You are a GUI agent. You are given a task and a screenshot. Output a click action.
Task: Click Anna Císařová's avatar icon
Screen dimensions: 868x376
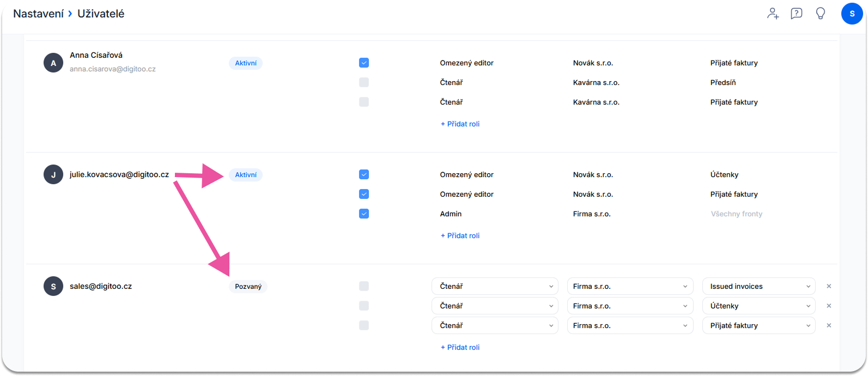point(53,63)
